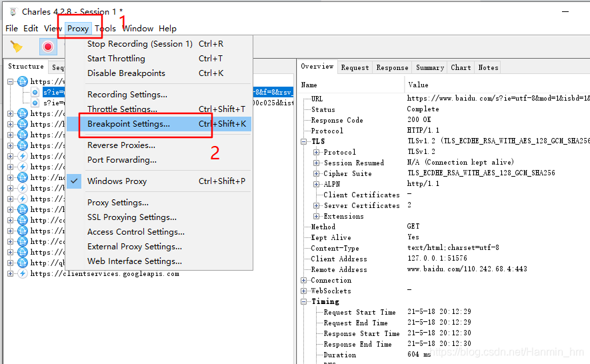Select the Content-Type row
This screenshot has width=590, height=364.
[444, 248]
